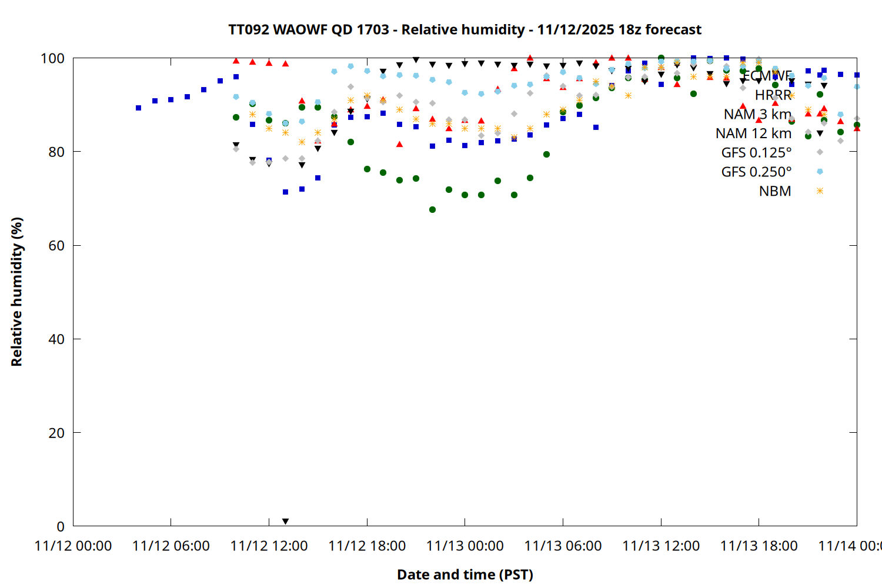This screenshot has height=588, width=882.
Task: Click the NAM 3 km red triangle legend marker
Action: 820,113
